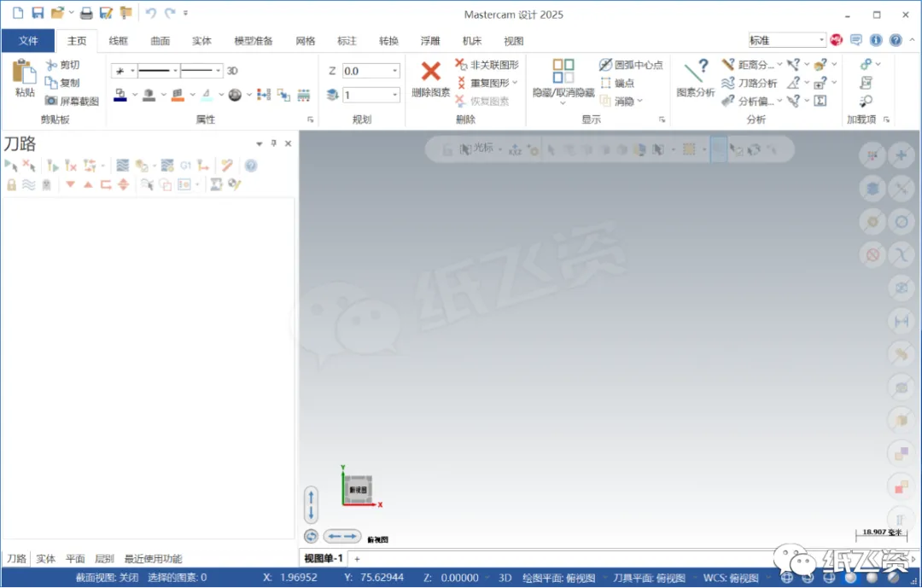The image size is (922, 588).
Task: Open 最近使用功能 tab
Action: (x=153, y=559)
